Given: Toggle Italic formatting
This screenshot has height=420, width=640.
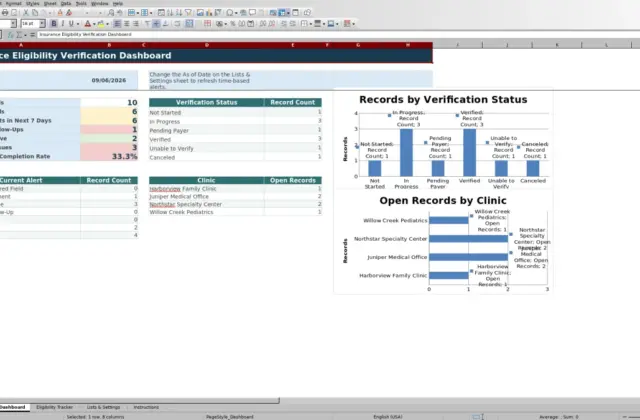Looking at the screenshot, I should (x=62, y=24).
